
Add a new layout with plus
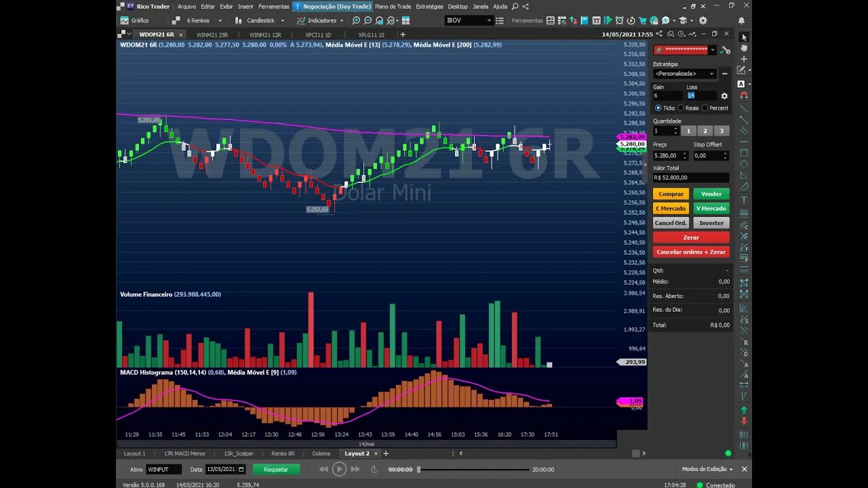tap(386, 453)
